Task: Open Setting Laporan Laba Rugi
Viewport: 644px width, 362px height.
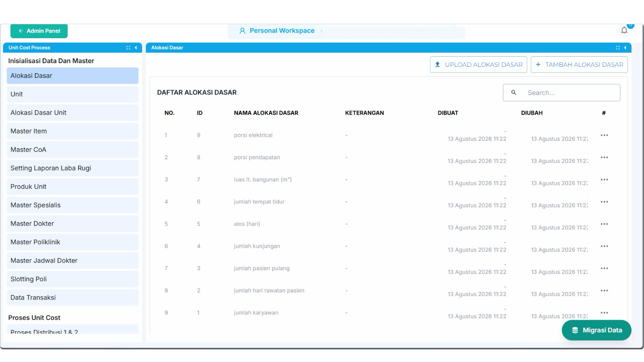Action: [72, 168]
